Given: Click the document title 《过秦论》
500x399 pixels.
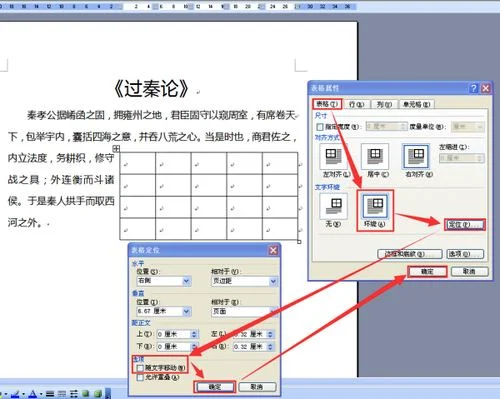Looking at the screenshot, I should point(151,89).
